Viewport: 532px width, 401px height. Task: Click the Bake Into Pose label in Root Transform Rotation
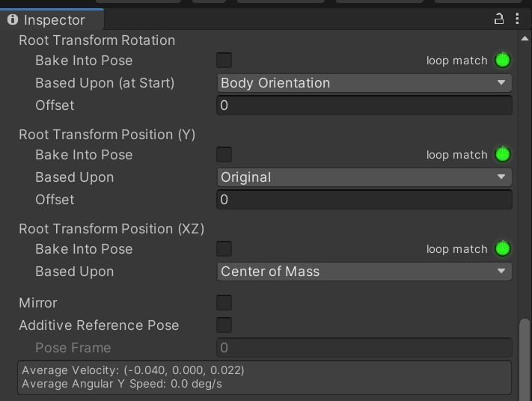click(x=84, y=61)
